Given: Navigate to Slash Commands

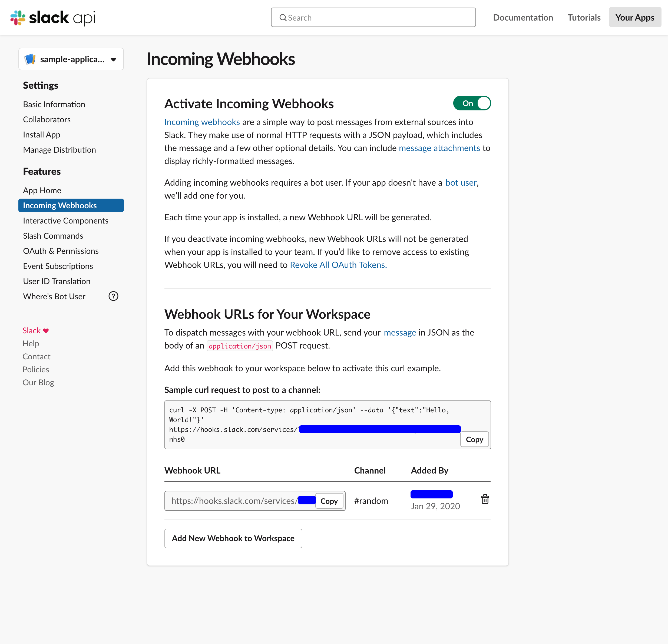Looking at the screenshot, I should pos(53,236).
